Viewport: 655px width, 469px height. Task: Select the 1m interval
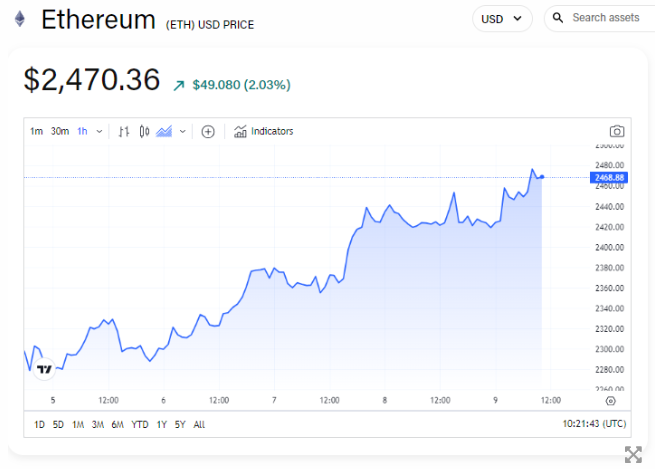click(x=36, y=132)
